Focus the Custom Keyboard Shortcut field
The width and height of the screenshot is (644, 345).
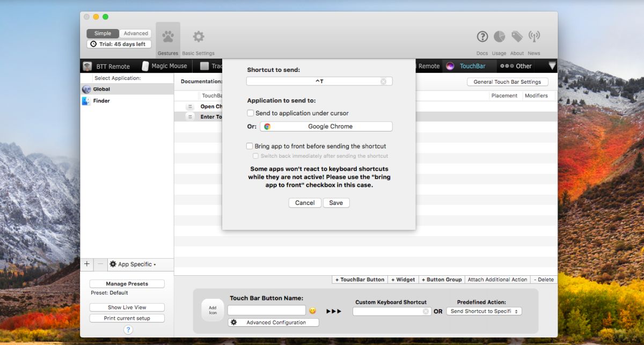coord(391,311)
